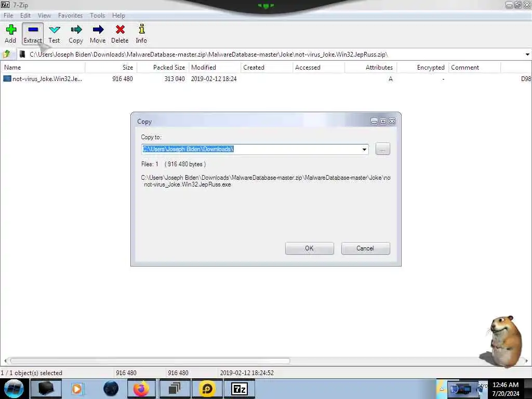Click the 916 480 size cell

[x=123, y=79]
